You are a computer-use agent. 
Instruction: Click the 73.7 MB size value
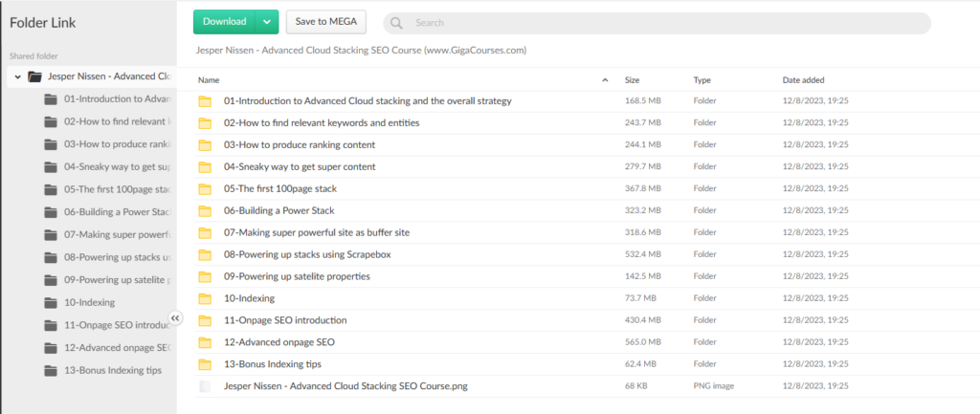click(640, 298)
